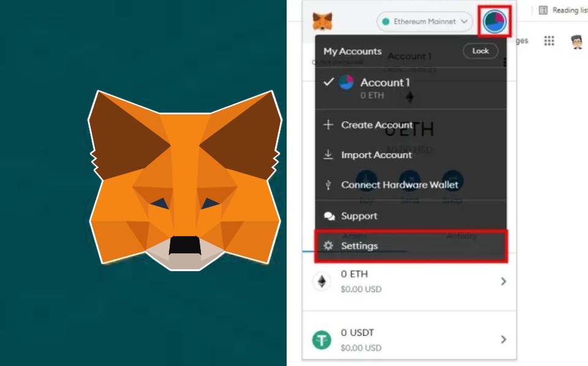Screen dimensions: 588x366
Task: Choose Import Account menu entry
Action: point(410,155)
